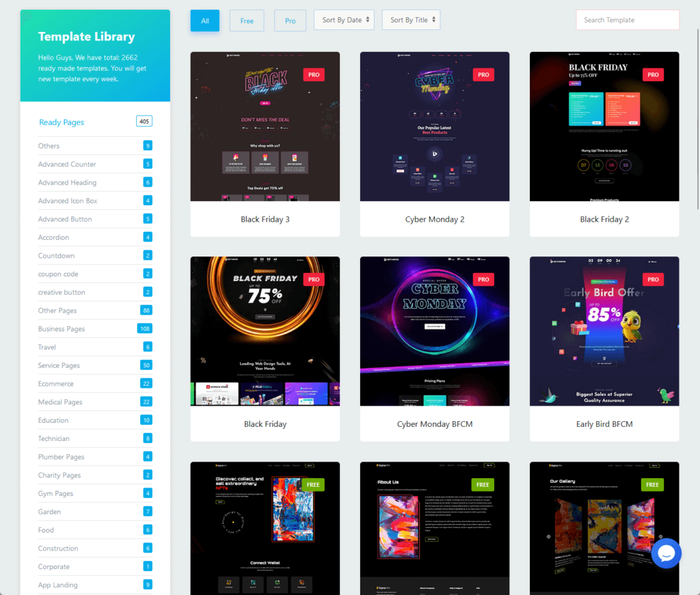This screenshot has width=700, height=595.
Task: Open the Black Friday 2 template thumbnail
Action: [x=604, y=127]
